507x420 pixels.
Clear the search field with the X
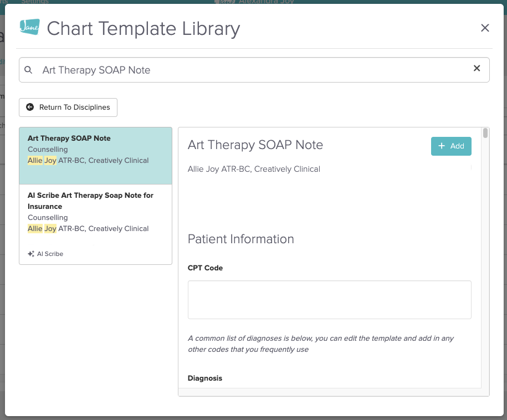(x=477, y=68)
